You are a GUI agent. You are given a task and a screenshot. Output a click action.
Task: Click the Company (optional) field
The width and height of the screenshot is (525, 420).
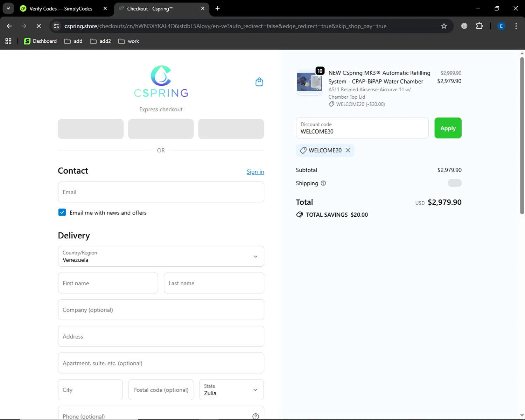tap(161, 310)
